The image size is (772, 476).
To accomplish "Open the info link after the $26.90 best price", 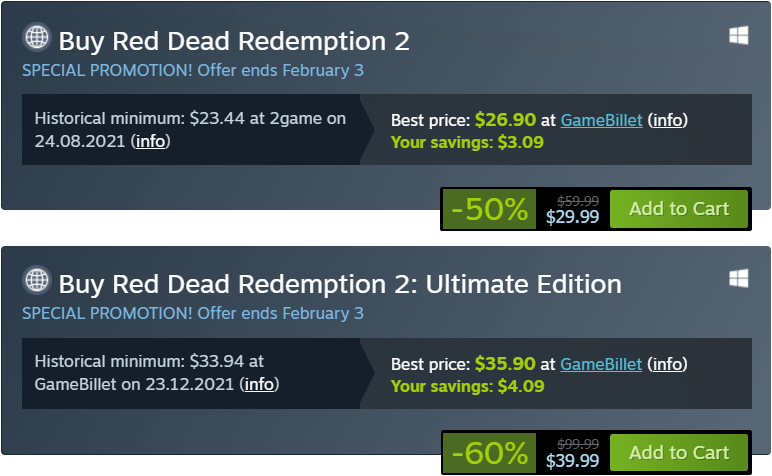I will (x=668, y=120).
